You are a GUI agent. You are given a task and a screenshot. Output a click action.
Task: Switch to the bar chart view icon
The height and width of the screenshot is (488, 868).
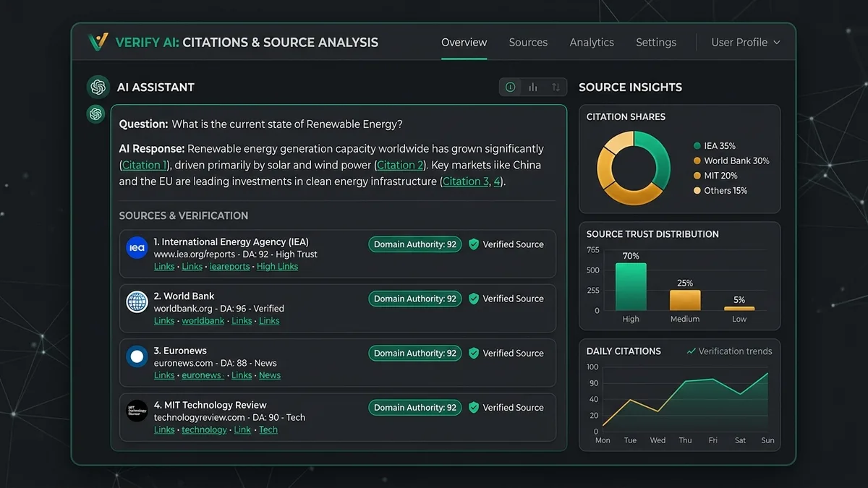pyautogui.click(x=533, y=87)
